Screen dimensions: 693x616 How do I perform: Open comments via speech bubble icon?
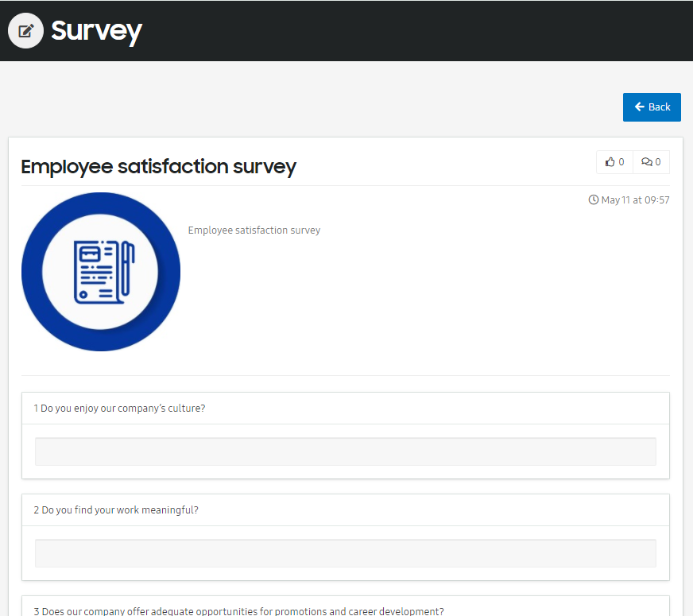pos(647,161)
